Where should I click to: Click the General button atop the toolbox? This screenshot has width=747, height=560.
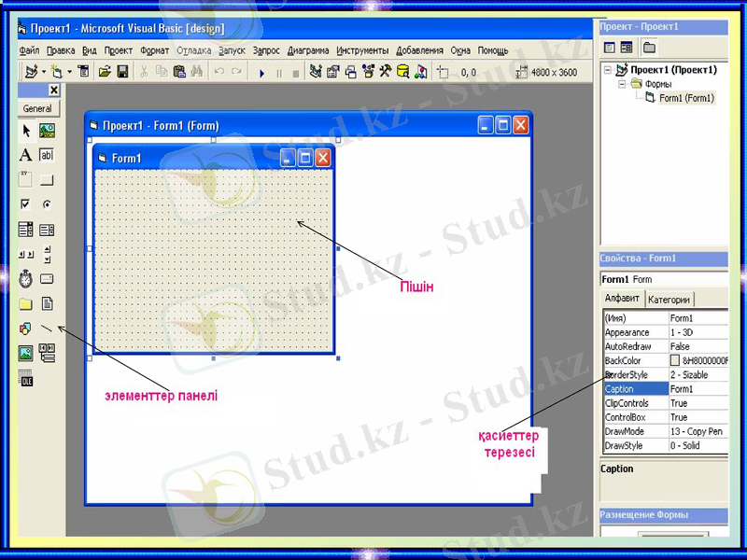click(x=37, y=108)
